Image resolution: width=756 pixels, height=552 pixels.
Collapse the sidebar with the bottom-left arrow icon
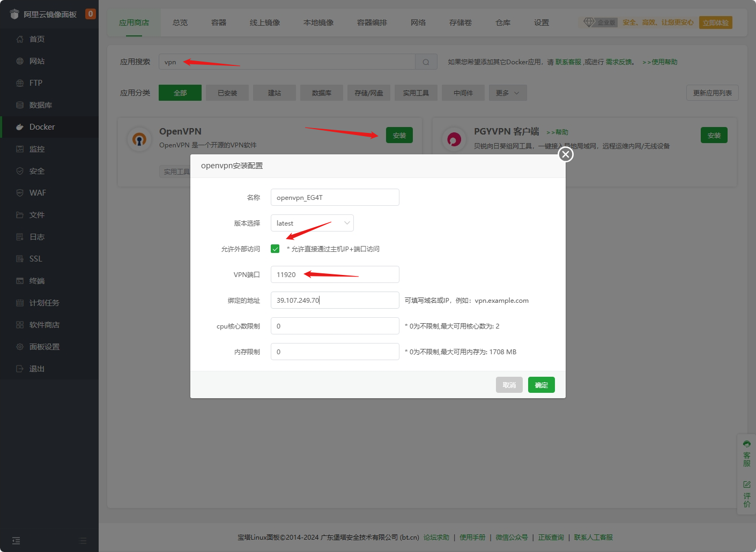tap(16, 540)
